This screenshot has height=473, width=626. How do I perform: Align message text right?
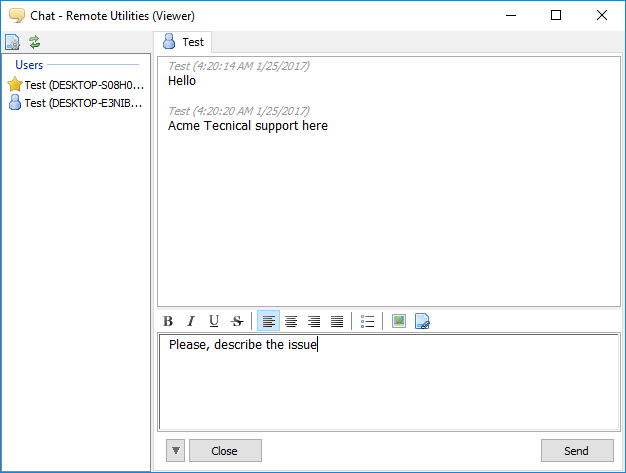pos(314,321)
